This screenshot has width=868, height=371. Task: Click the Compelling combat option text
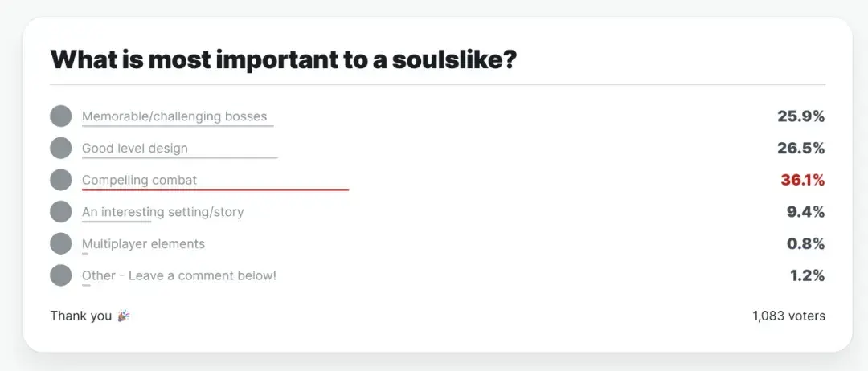140,180
